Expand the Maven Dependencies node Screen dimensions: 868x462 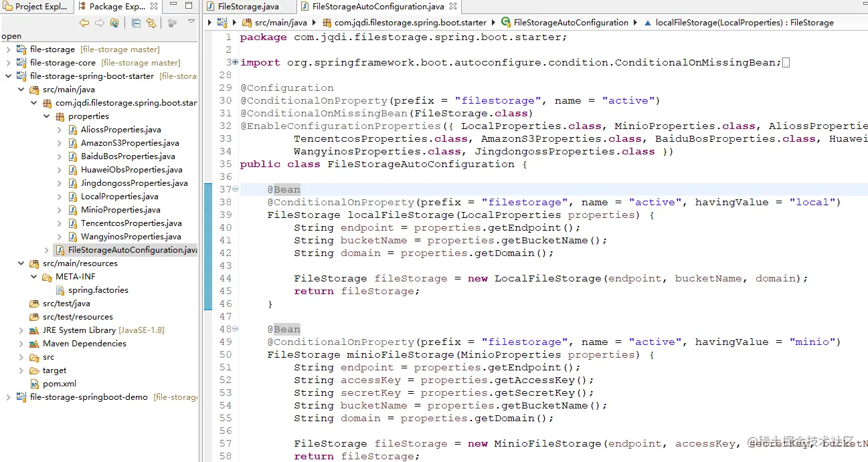pyautogui.click(x=21, y=344)
